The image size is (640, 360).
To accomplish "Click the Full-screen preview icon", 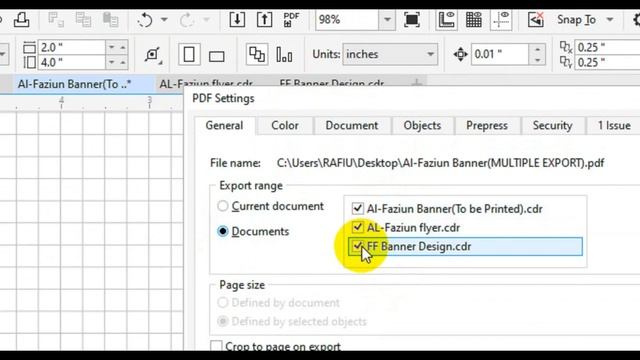I will 412,20.
